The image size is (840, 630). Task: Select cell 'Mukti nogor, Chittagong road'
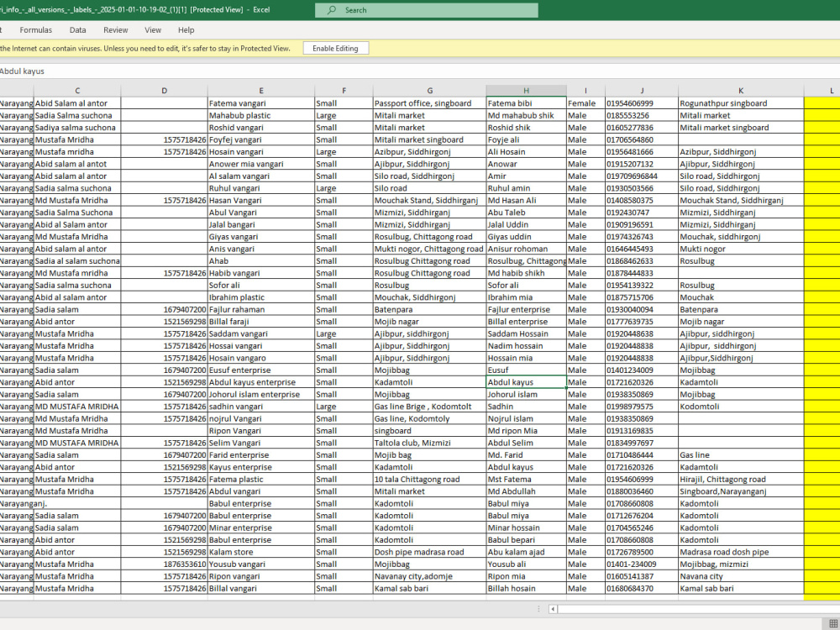coord(429,249)
